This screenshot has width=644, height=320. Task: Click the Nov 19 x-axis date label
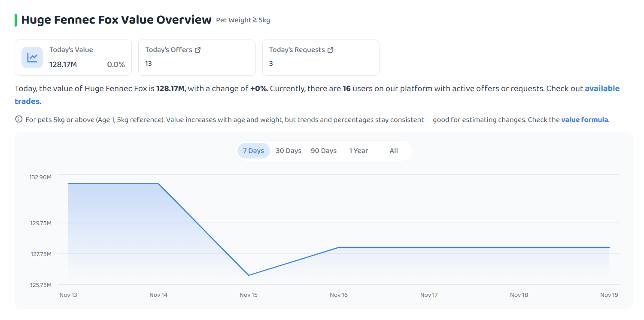609,295
